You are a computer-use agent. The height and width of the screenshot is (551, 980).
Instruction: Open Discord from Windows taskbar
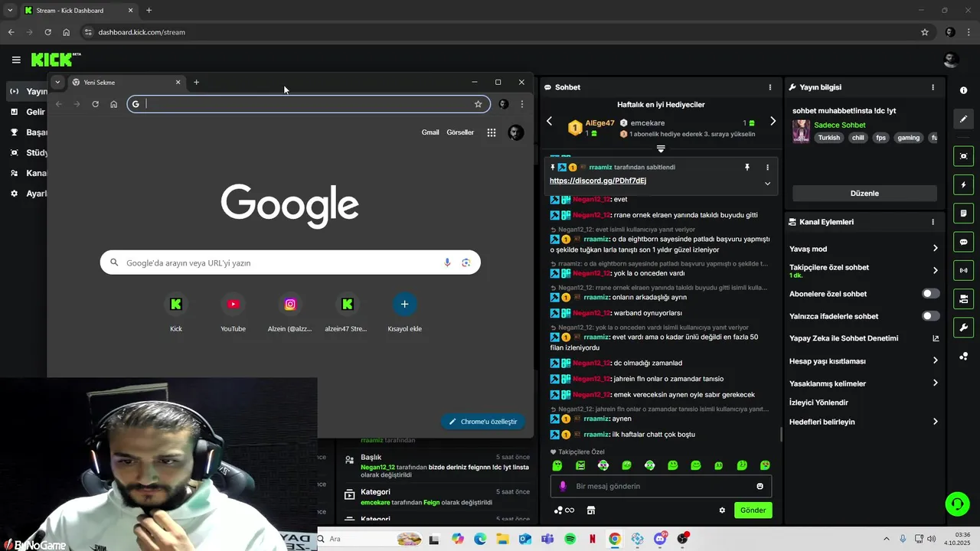660,539
